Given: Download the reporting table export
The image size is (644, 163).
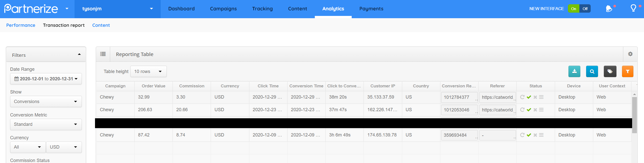Looking at the screenshot, I should click(574, 71).
